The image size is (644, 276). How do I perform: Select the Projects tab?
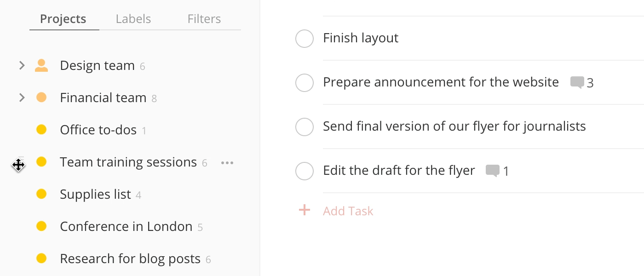pyautogui.click(x=63, y=19)
